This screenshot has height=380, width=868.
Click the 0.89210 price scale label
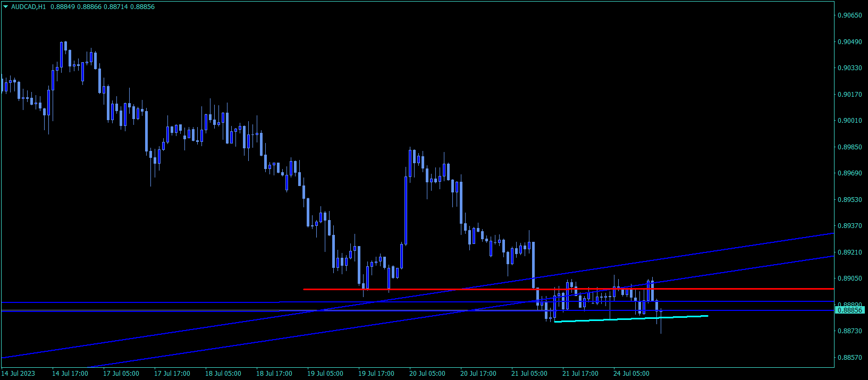[850, 252]
